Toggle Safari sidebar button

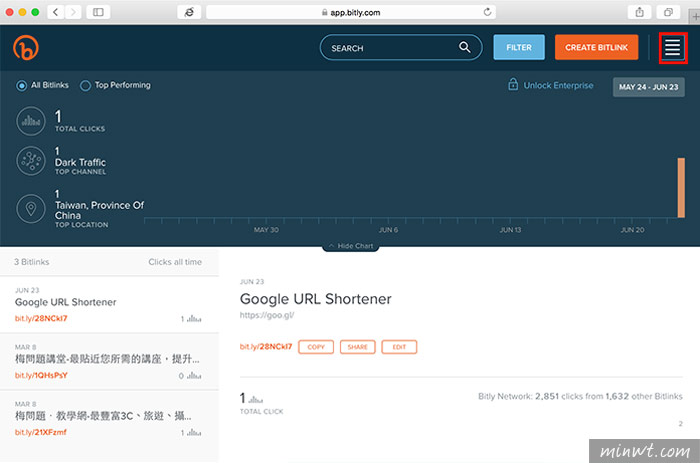pyautogui.click(x=98, y=12)
